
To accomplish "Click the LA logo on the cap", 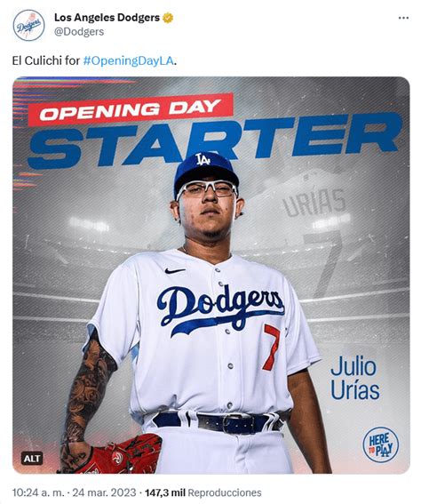I will [x=203, y=159].
